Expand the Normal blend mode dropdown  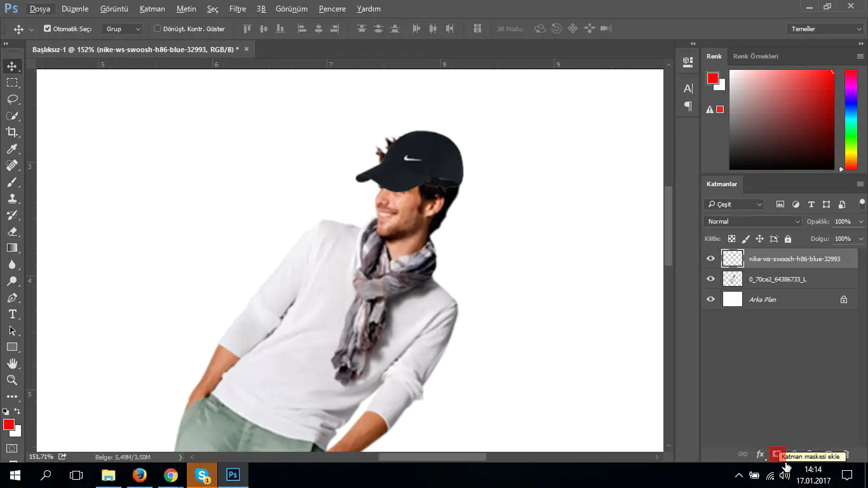pos(752,221)
